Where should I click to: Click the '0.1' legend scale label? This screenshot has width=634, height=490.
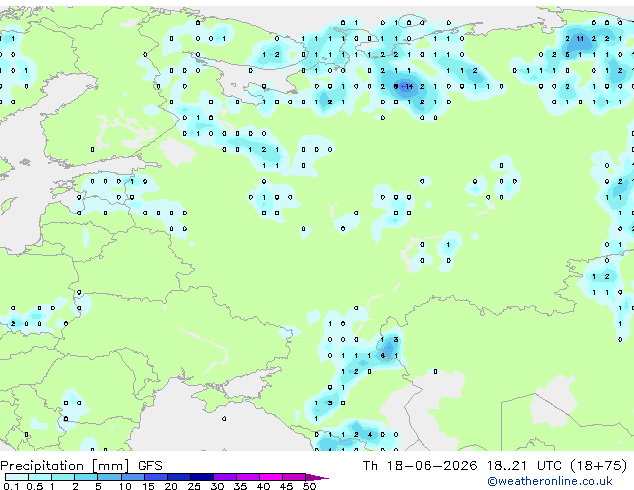coord(12,486)
